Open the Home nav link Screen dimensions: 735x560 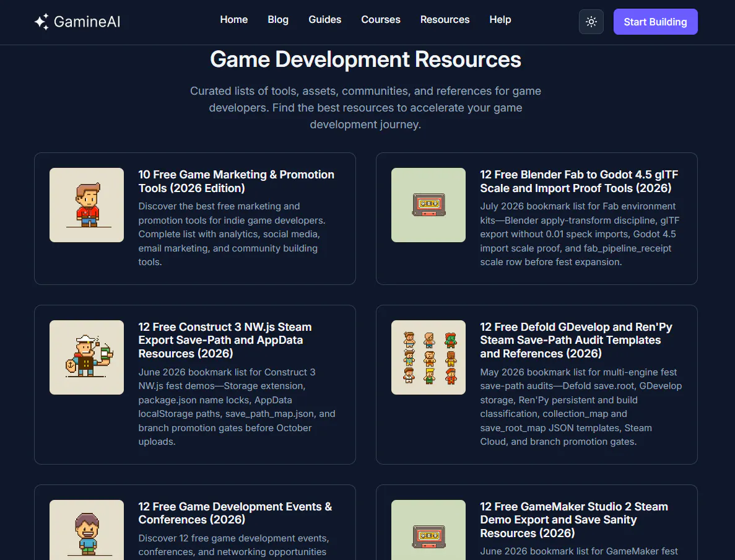[234, 20]
